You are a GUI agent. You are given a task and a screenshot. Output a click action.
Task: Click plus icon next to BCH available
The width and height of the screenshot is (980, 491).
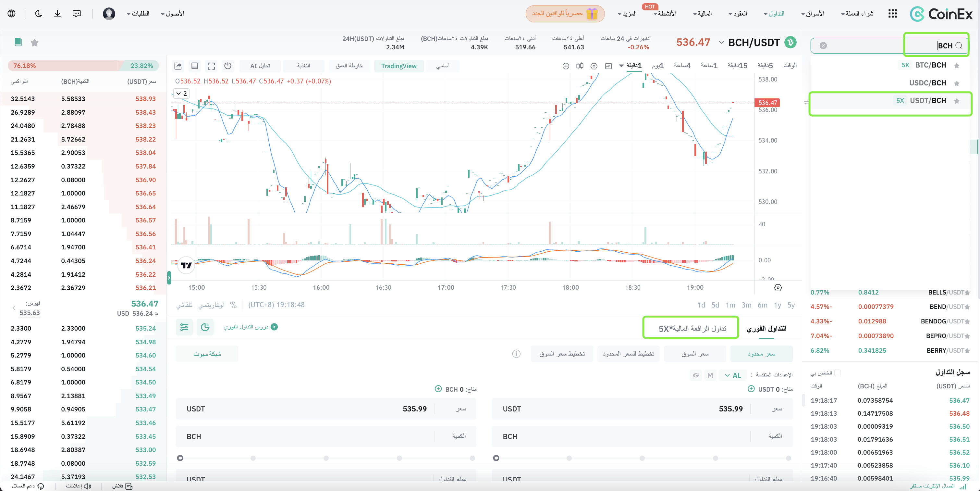[438, 389]
